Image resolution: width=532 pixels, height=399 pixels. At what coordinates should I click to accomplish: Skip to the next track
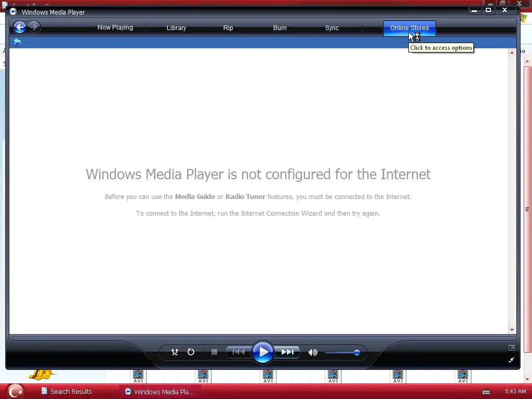coord(287,352)
